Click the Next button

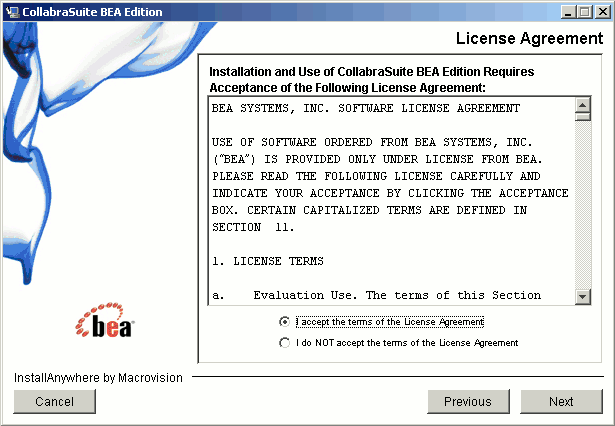561,401
